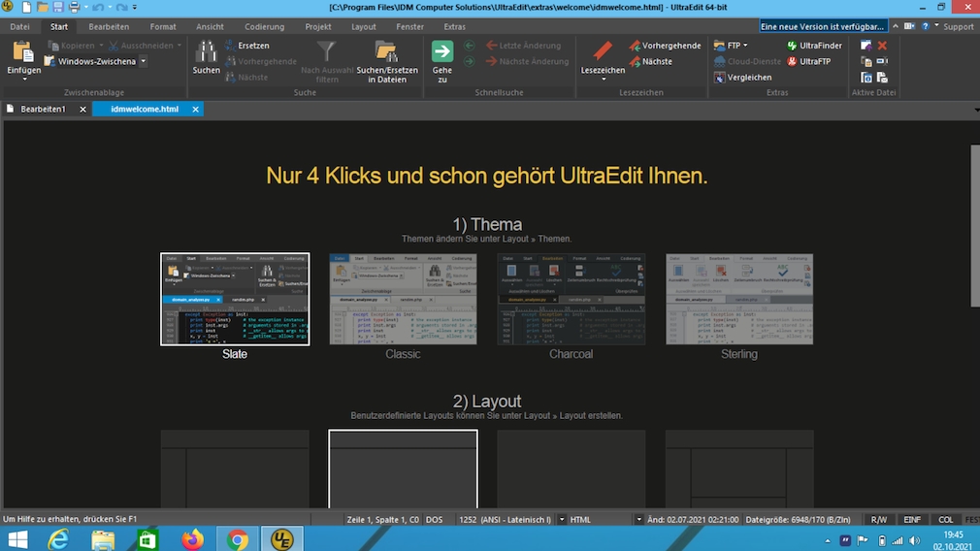Screen dimensions: 980x551
Task: Open Firefox from the taskbar
Action: (192, 539)
